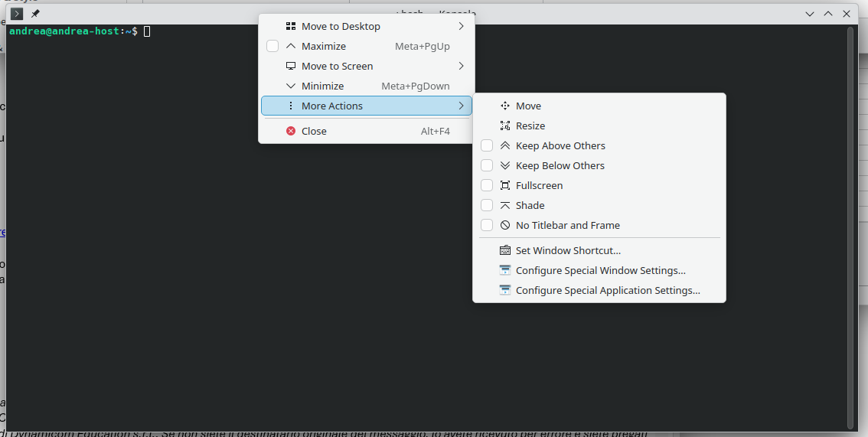Click the red Close icon in menu
Viewport: 868px width, 437px height.
tap(291, 131)
